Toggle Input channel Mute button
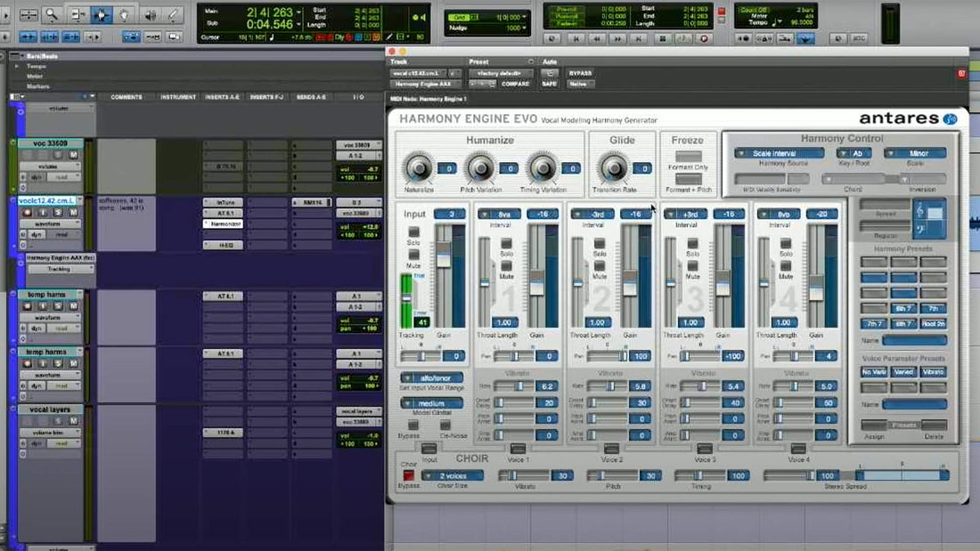The image size is (980, 551). 413,255
